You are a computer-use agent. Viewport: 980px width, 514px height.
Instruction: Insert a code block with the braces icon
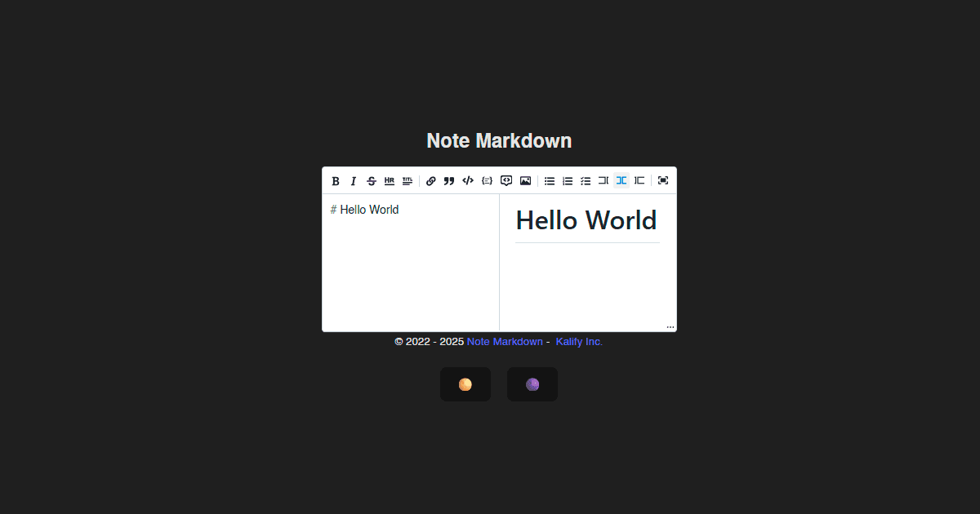tap(487, 181)
